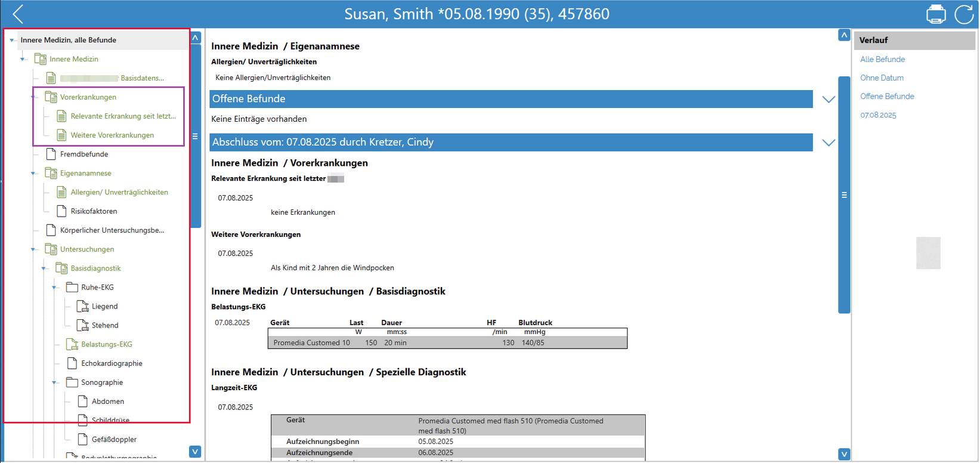
Task: Click the Eigenanamnese folder icon
Action: [x=51, y=173]
